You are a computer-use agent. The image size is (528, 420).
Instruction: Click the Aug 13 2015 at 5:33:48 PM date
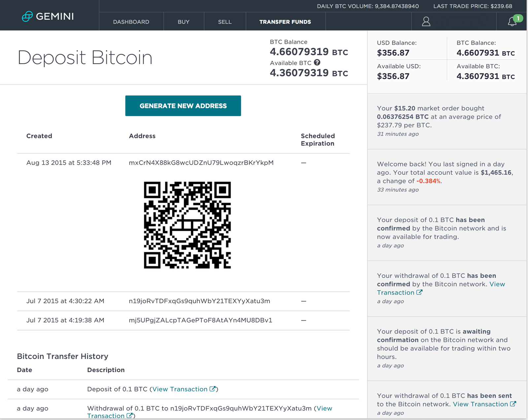coord(69,162)
